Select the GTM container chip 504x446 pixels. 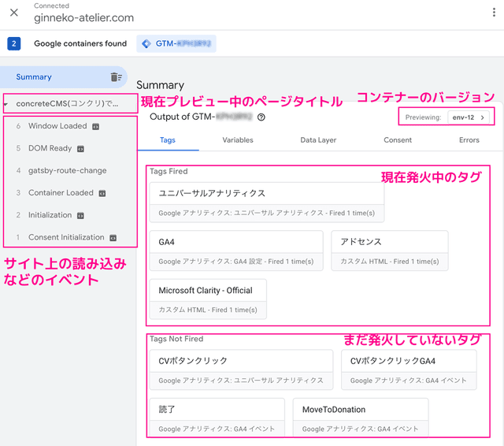(176, 43)
